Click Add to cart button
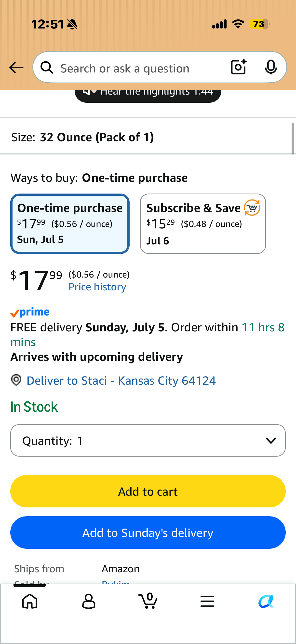This screenshot has height=644, width=296. [x=148, y=491]
